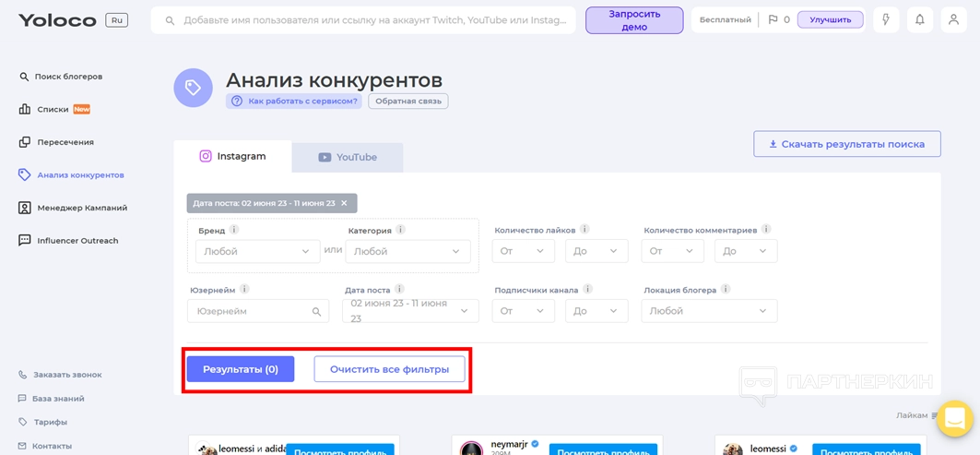Open the subscribers До dropdown
Viewport: 980px width, 455px height.
pyautogui.click(x=596, y=311)
